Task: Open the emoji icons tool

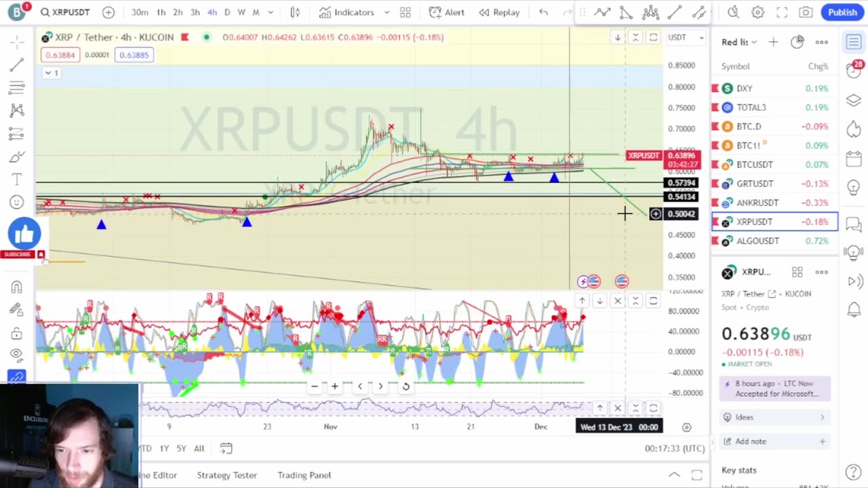Action: point(17,202)
